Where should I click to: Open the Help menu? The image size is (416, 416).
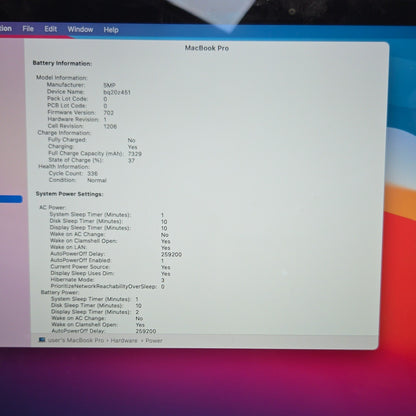point(111,30)
